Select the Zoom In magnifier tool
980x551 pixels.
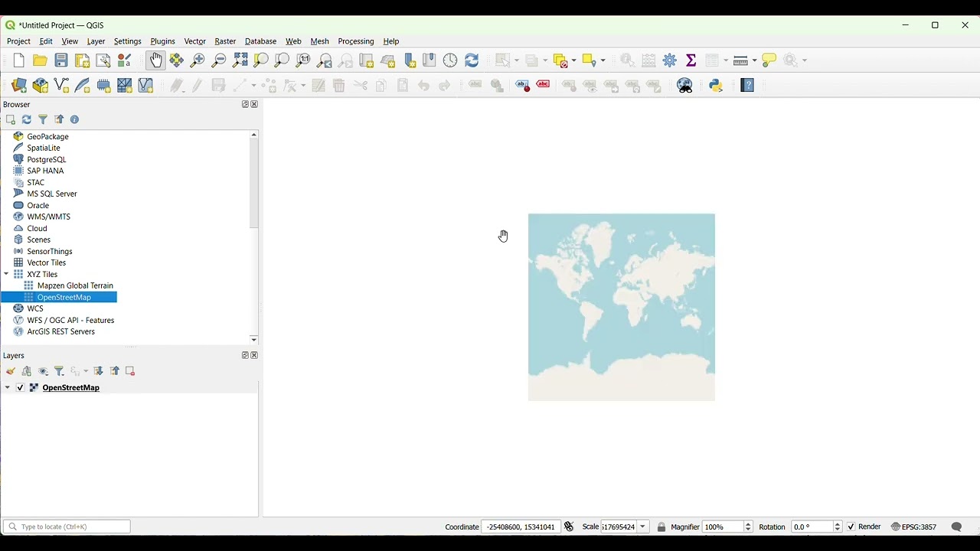[198, 60]
